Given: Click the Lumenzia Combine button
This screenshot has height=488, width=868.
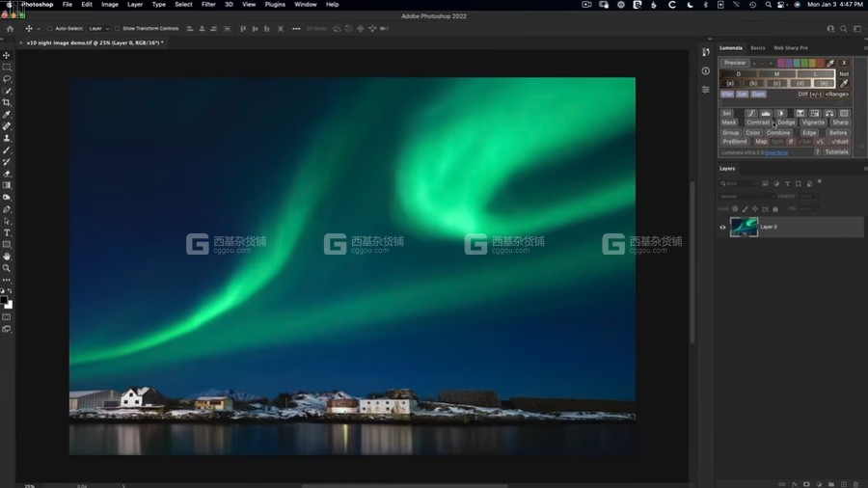Looking at the screenshot, I should coord(778,133).
